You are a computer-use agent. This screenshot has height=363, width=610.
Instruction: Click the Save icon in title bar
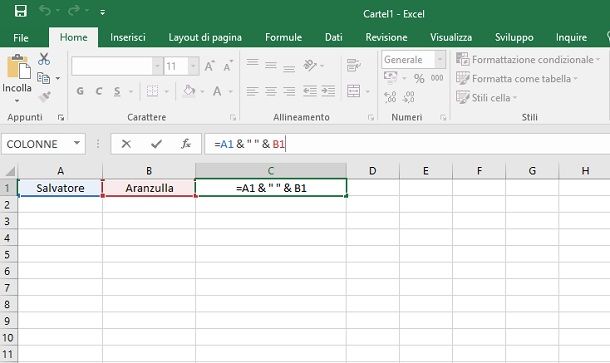20,11
